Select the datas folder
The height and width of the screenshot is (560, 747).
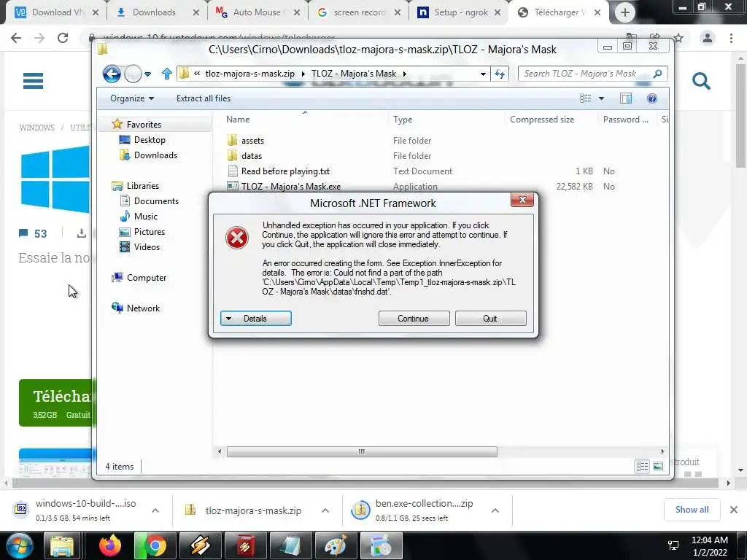click(252, 156)
